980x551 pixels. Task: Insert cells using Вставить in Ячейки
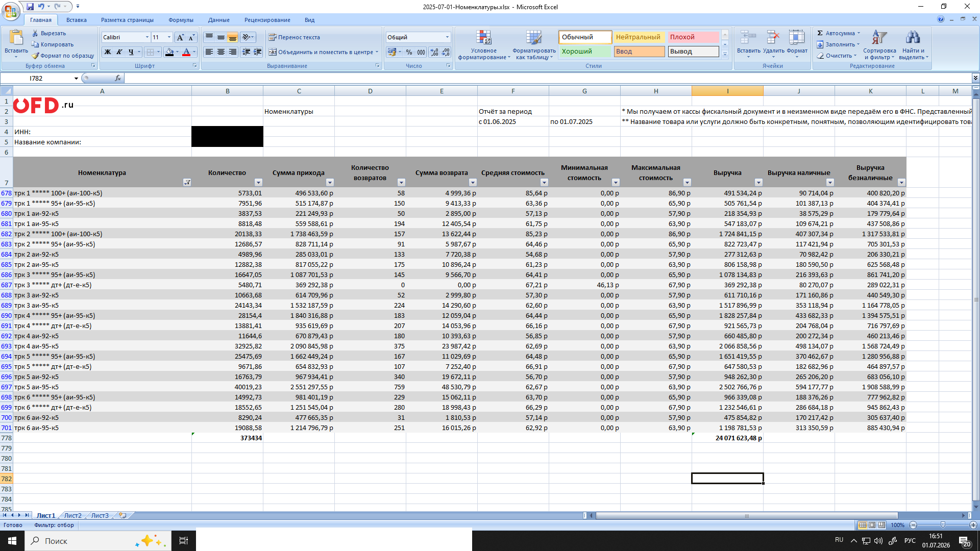[x=748, y=44]
